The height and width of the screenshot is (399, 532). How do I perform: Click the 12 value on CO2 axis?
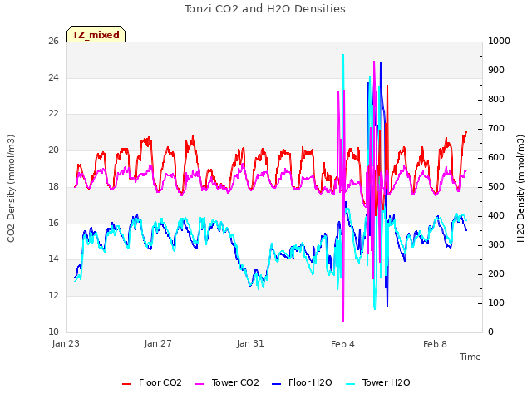(x=53, y=296)
